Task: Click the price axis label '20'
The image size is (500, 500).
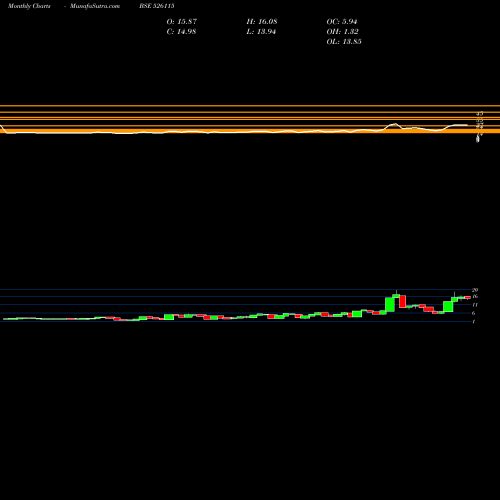Action: point(475,290)
